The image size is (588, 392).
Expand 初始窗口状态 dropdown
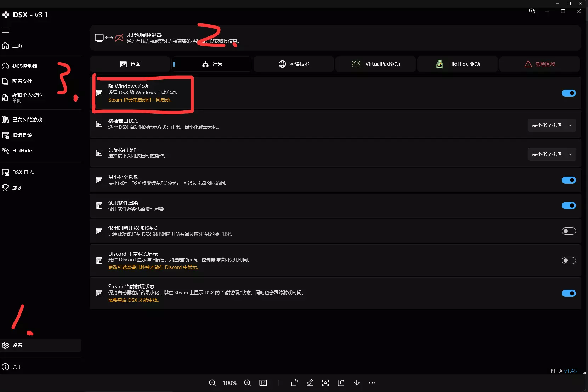[x=552, y=125]
